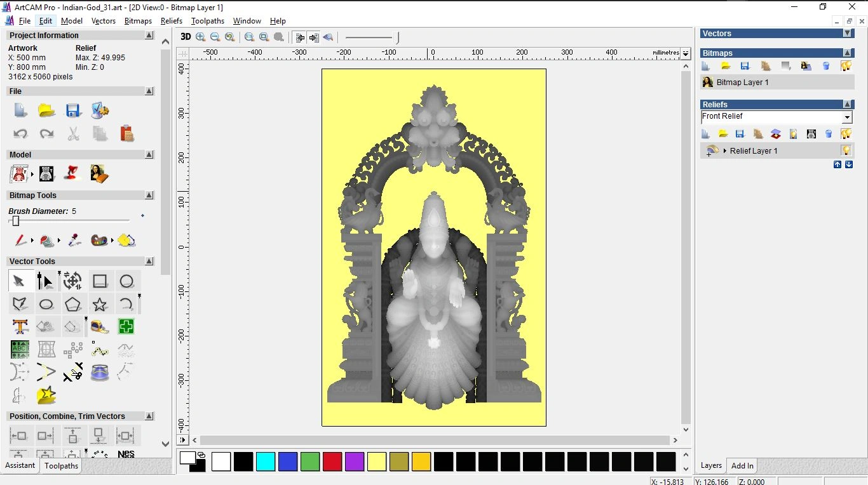Toggle visibility of Relief Layer 1 lightbulb
This screenshot has width=868, height=485.
pos(846,150)
